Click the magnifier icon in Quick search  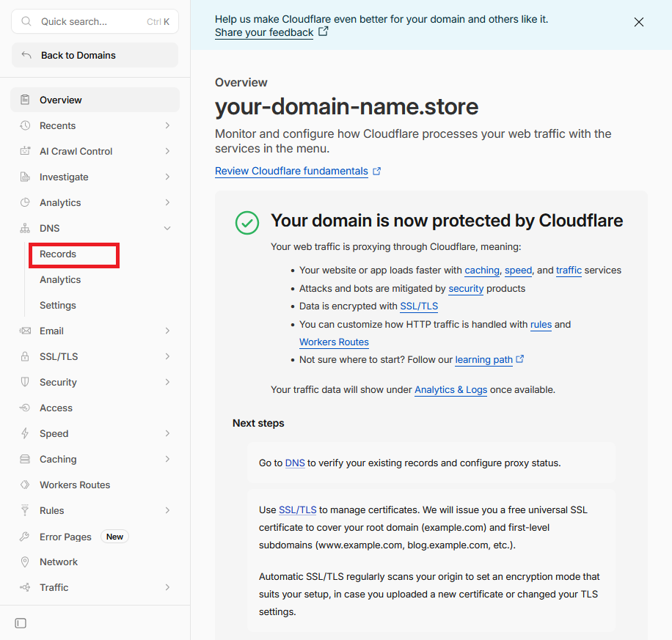tap(26, 21)
